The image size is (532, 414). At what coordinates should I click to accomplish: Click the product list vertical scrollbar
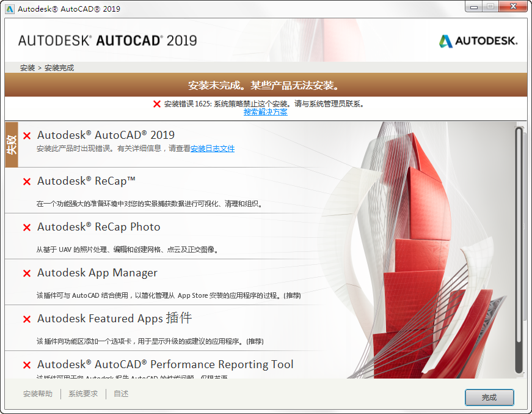[519, 250]
